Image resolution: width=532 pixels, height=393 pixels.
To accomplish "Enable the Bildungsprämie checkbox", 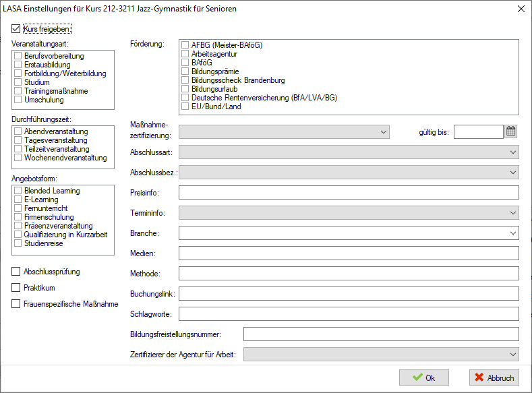I will tap(185, 71).
